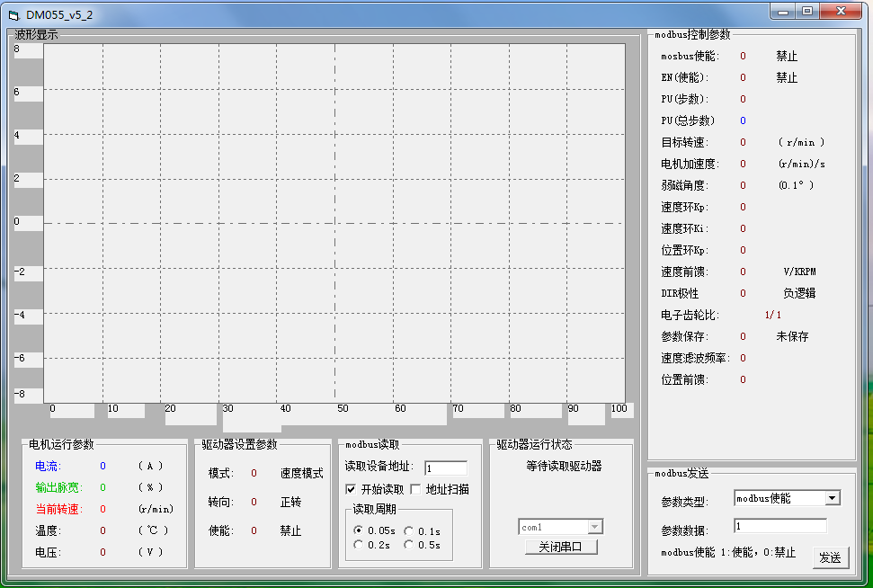
Task: Click the 模式: label
Action: pyautogui.click(x=221, y=473)
